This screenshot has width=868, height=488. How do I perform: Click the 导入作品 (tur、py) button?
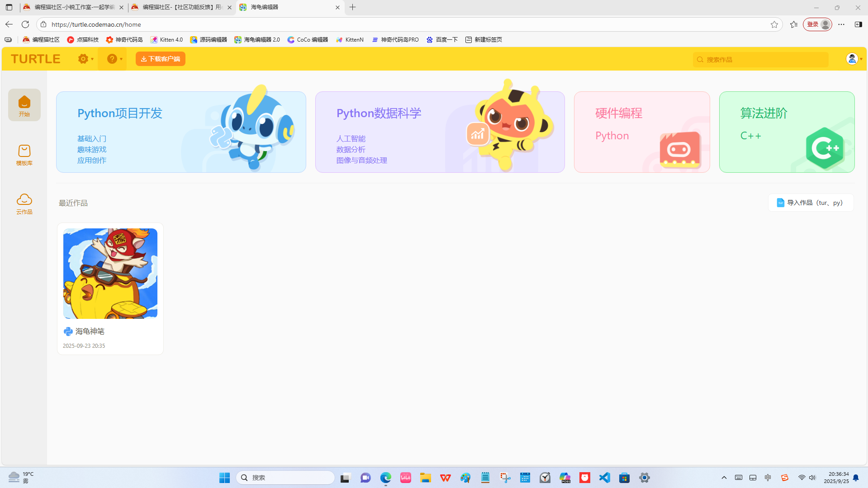click(x=811, y=203)
